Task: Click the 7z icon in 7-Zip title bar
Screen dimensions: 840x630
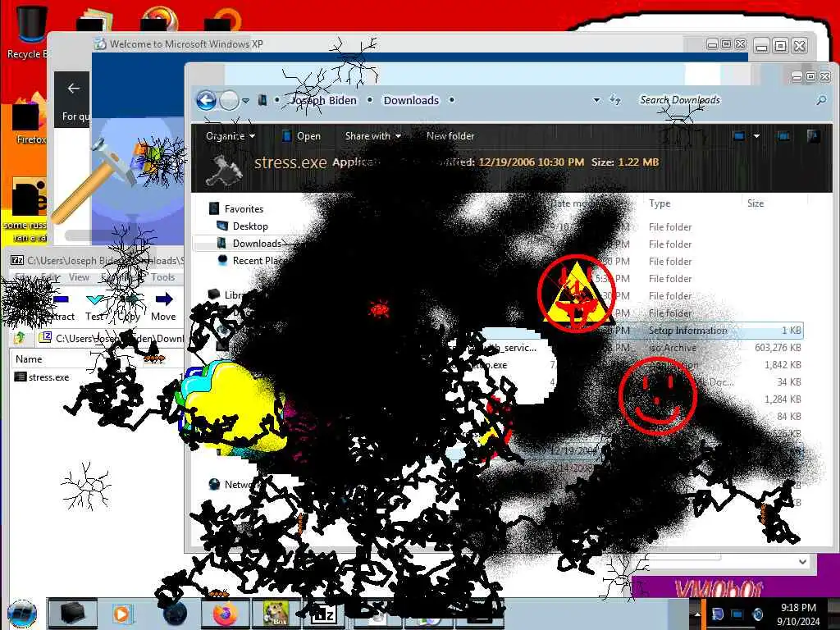Action: (x=17, y=260)
